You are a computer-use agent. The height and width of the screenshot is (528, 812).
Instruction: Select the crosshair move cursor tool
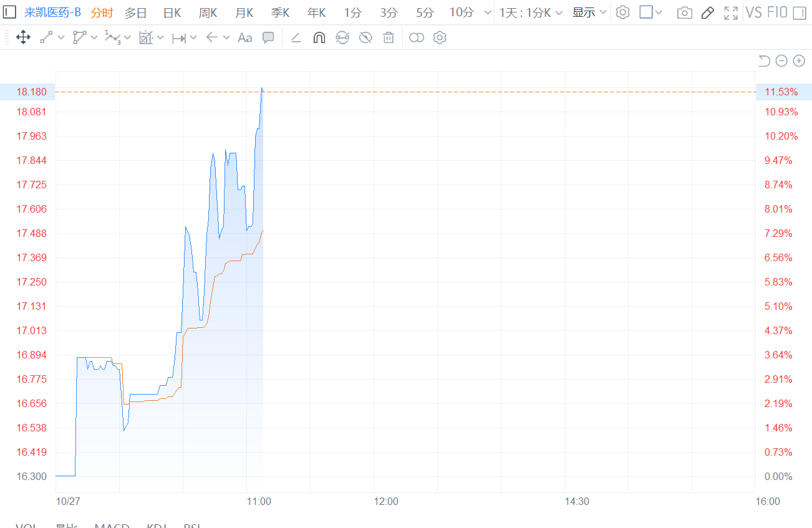23,38
